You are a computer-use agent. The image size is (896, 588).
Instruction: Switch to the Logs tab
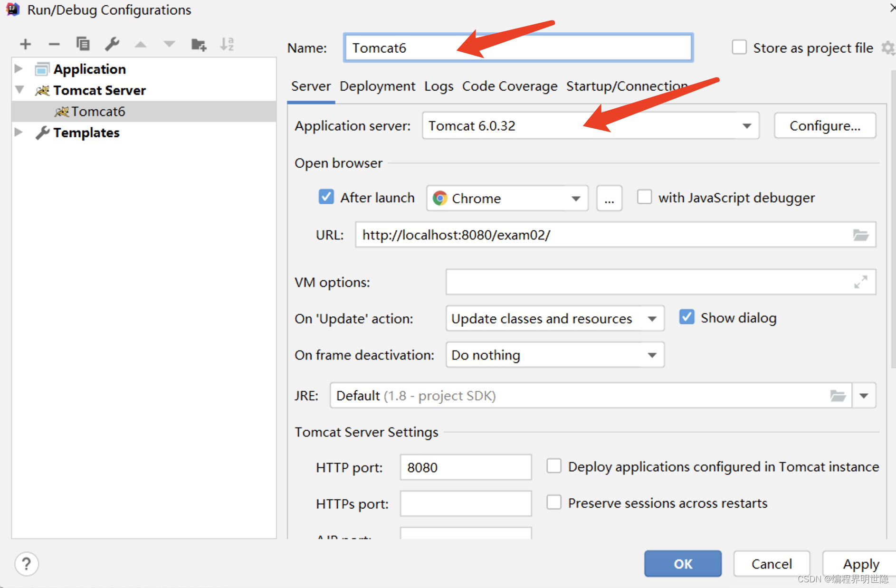(x=438, y=86)
